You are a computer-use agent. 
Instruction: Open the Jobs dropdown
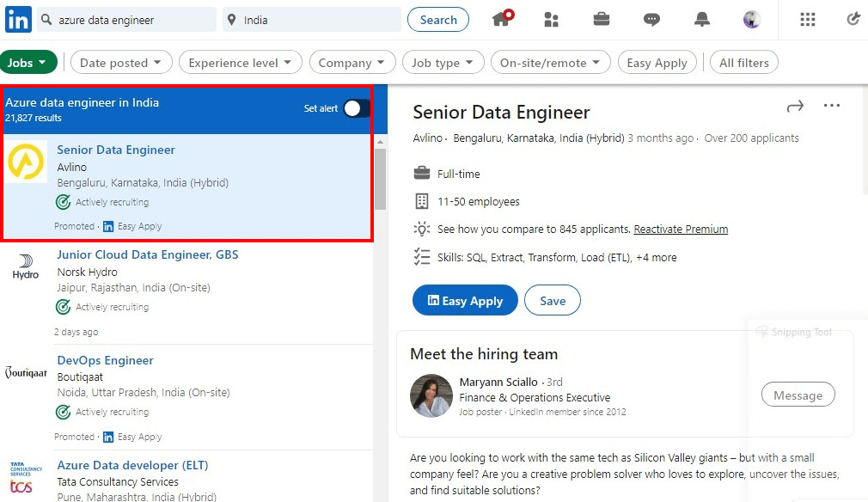tap(28, 63)
